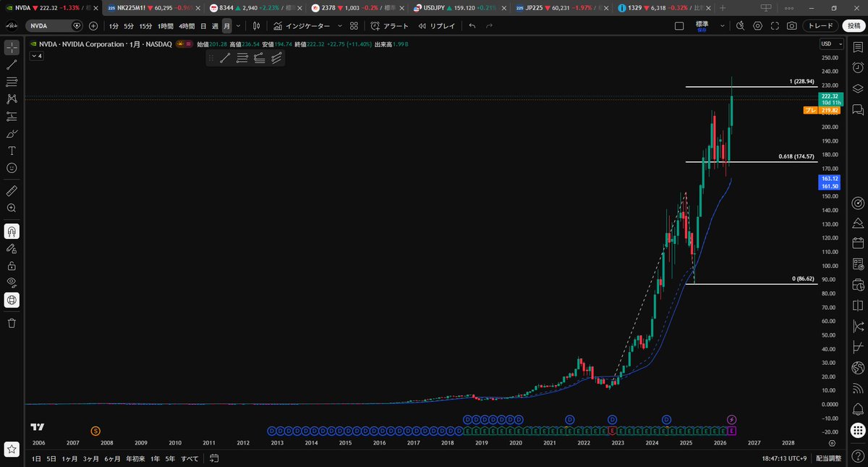Open the Fibonacci retracement tools
868x467 pixels.
point(12,82)
